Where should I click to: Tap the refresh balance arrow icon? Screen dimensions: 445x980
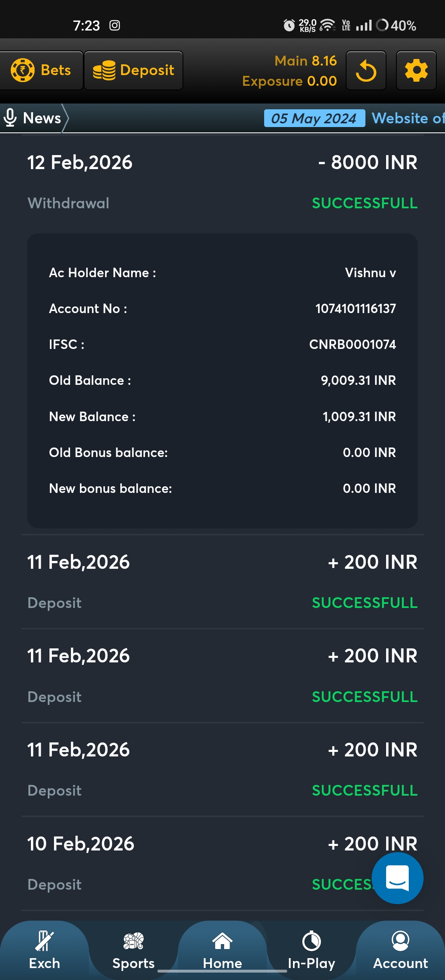point(366,71)
